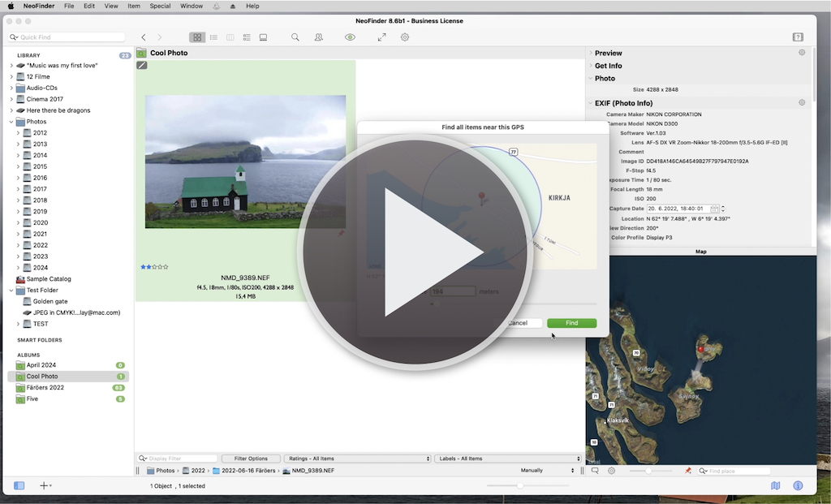831x504 pixels.
Task: Expand the Get Info section
Action: click(591, 66)
